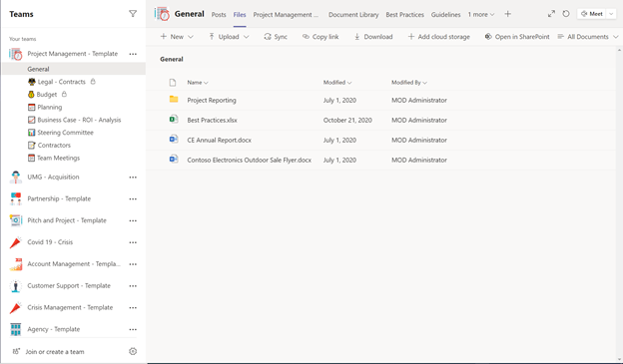Open the Guidelines tab

point(446,15)
